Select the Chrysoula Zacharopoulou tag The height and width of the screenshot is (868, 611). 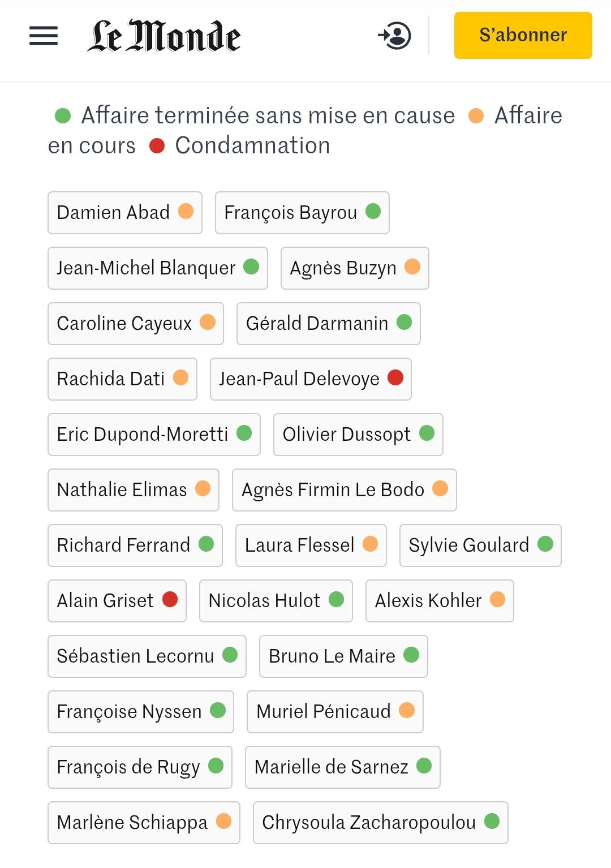pyautogui.click(x=380, y=823)
